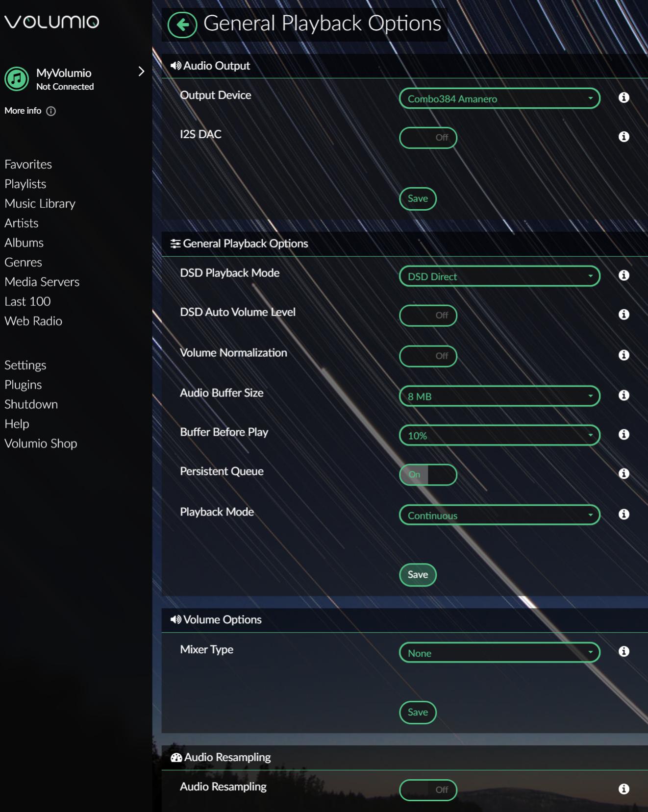Enable the Audio Resampling switch
The image size is (648, 812).
click(428, 790)
